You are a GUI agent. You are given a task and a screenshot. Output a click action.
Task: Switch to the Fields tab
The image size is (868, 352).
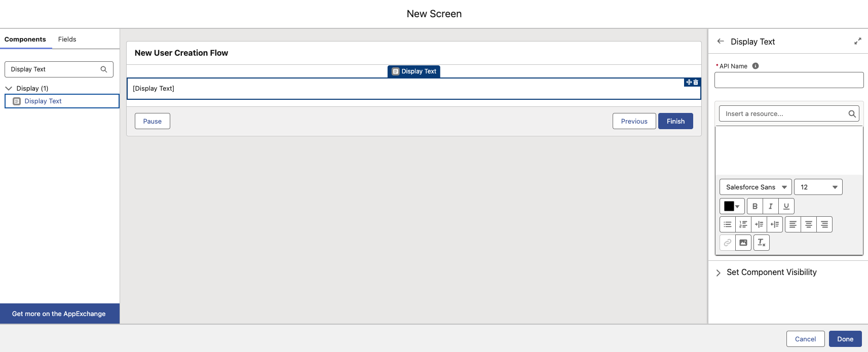(x=67, y=40)
